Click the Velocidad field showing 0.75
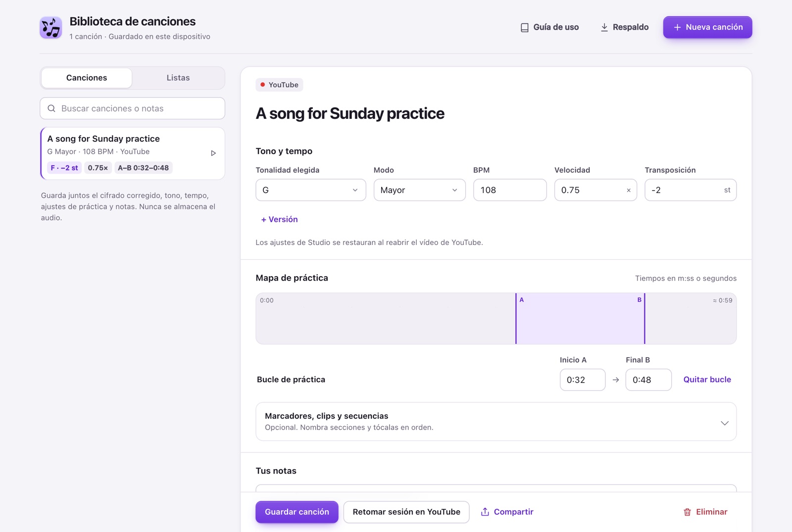 (595, 190)
